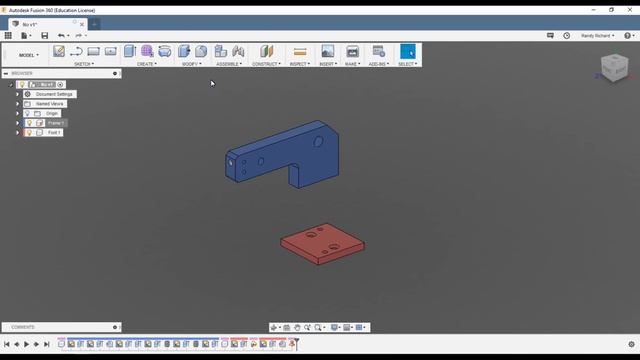Viewport: 640px width, 360px height.
Task: Click the Orbit navigation tool
Action: (274, 327)
